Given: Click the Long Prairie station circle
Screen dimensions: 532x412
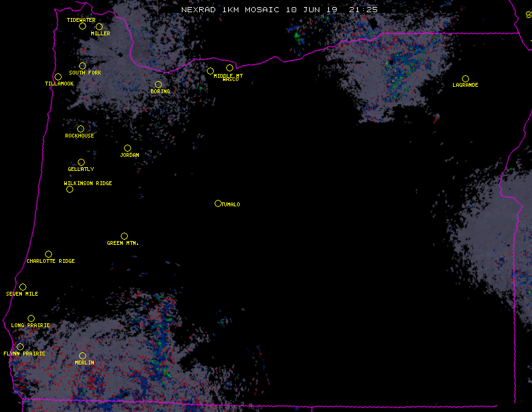Looking at the screenshot, I should (x=31, y=318).
